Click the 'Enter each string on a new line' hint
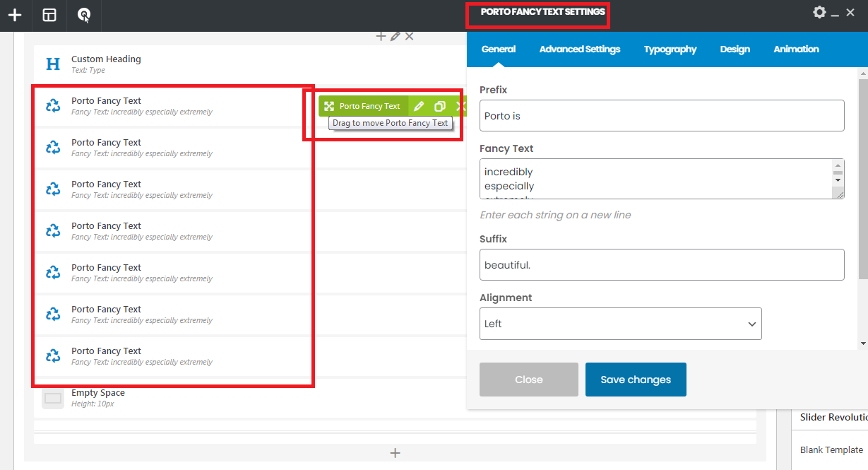This screenshot has height=470, width=868. coord(555,215)
